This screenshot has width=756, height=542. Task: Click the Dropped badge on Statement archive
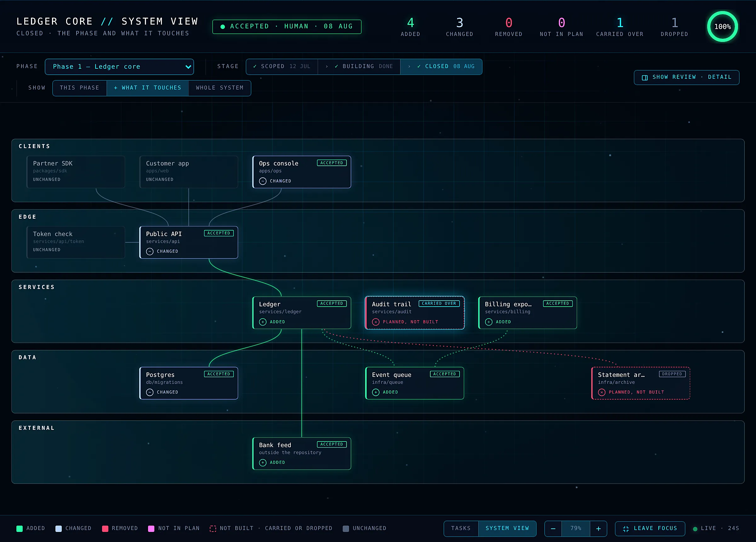point(672,374)
